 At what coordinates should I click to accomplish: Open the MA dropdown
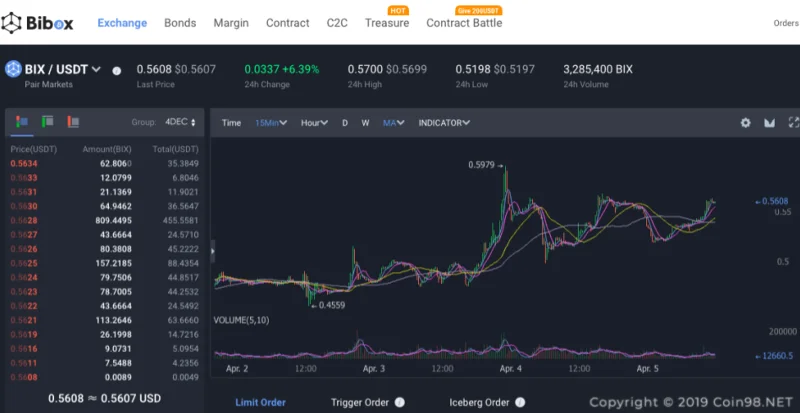[x=393, y=123]
